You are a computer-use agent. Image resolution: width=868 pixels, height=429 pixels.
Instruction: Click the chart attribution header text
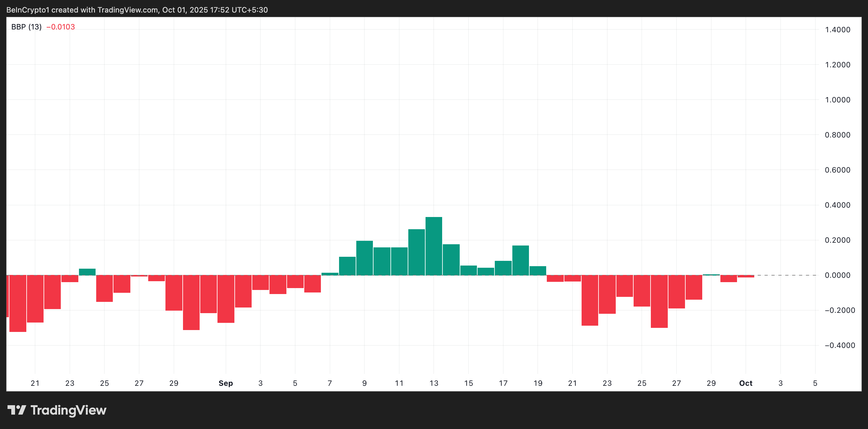pyautogui.click(x=137, y=10)
